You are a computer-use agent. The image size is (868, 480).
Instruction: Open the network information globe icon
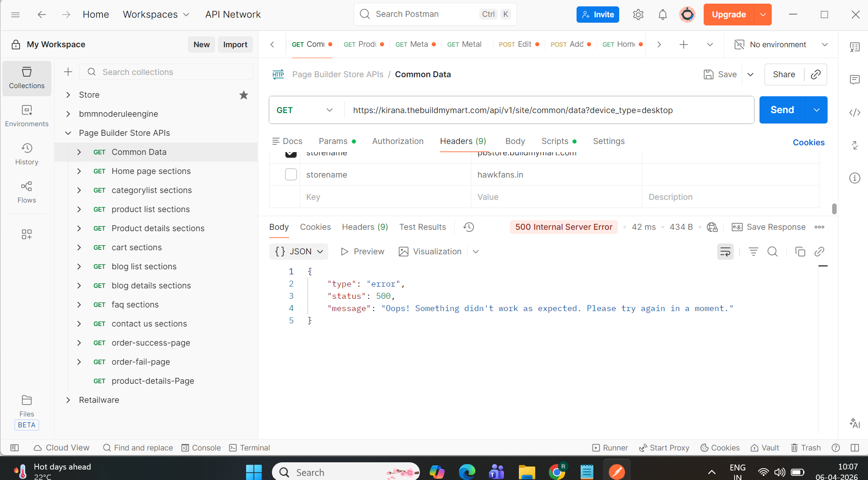click(712, 227)
